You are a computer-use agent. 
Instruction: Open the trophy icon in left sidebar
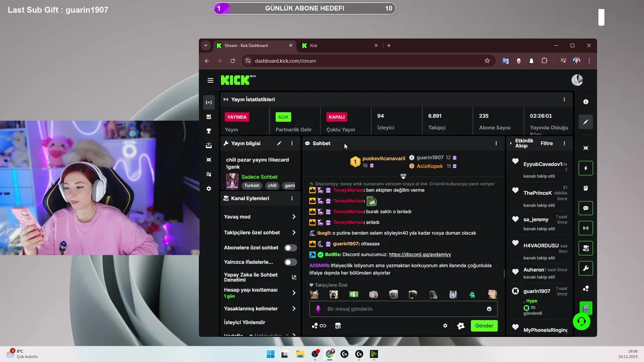209,131
